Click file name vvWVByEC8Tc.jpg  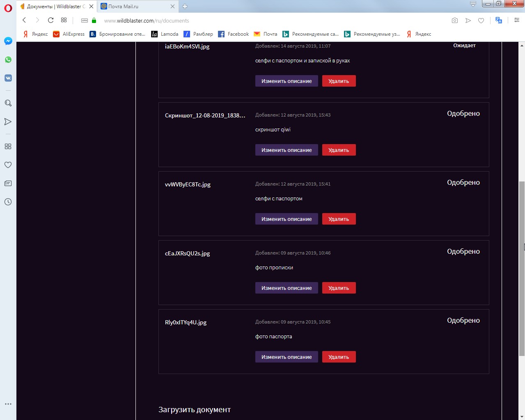pos(188,184)
